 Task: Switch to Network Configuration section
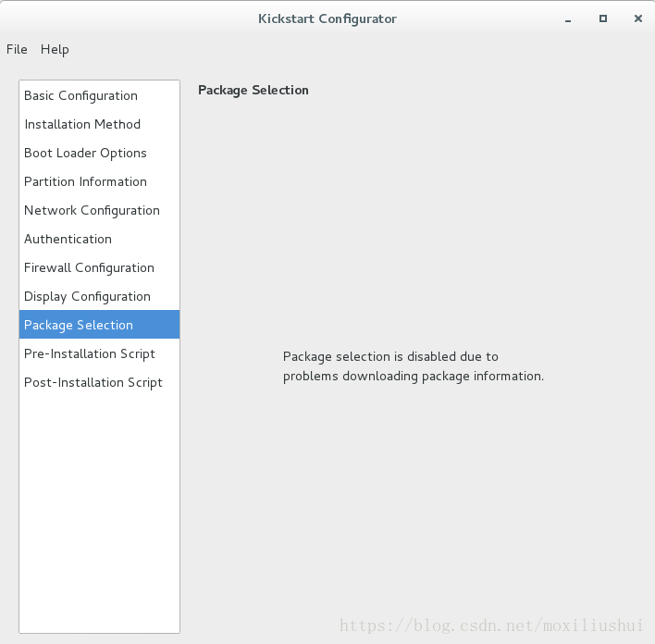pos(99,210)
